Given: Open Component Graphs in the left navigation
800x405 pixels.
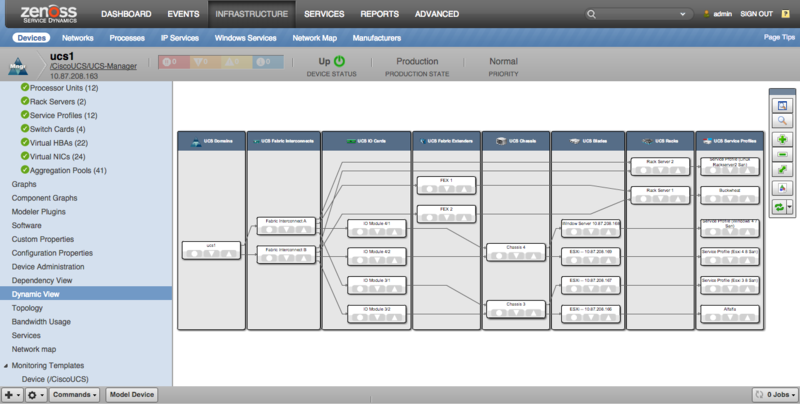Looking at the screenshot, I should tap(44, 198).
